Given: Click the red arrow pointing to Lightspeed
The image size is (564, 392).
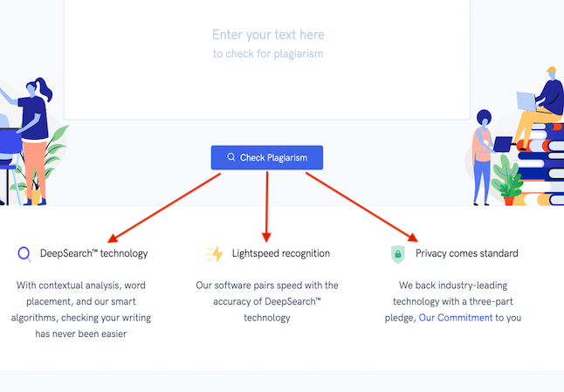Looking at the screenshot, I should pyautogui.click(x=267, y=207).
